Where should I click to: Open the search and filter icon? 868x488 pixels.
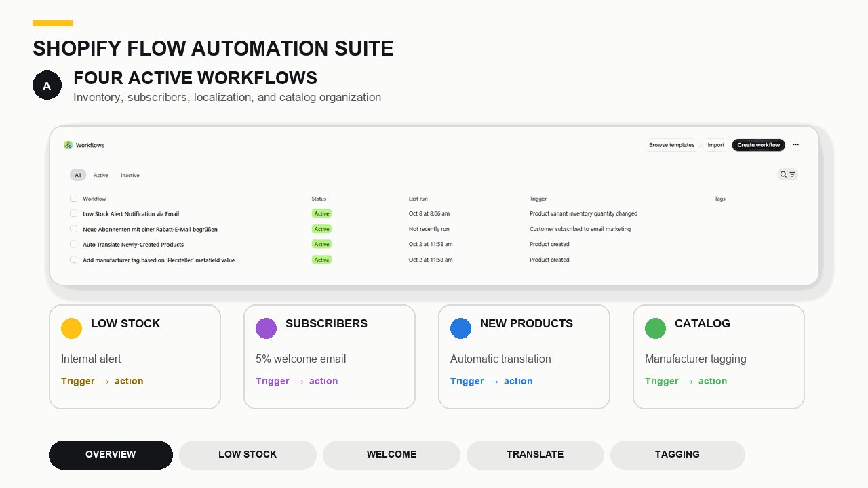787,174
